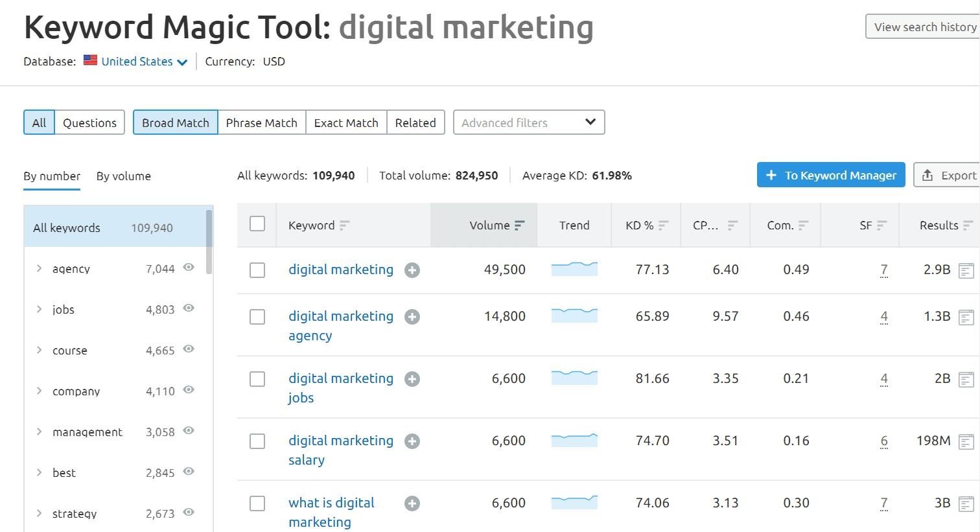Click the keyword groups sidebar scrollbar

(209, 241)
